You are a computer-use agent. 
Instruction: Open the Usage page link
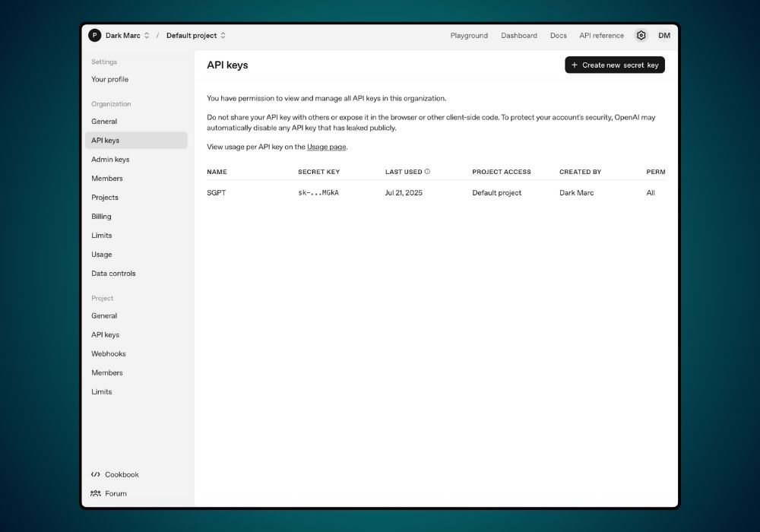[x=327, y=147]
